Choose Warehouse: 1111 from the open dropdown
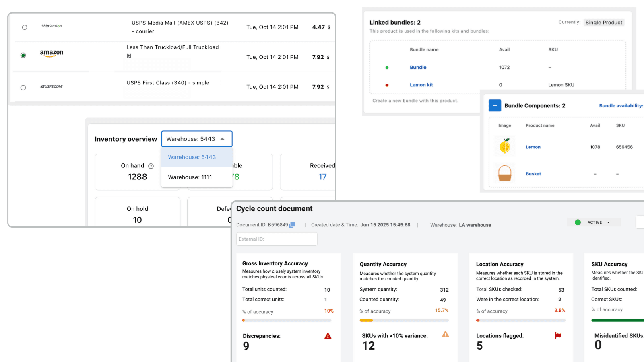Screen dimensions: 644x362 190,177
